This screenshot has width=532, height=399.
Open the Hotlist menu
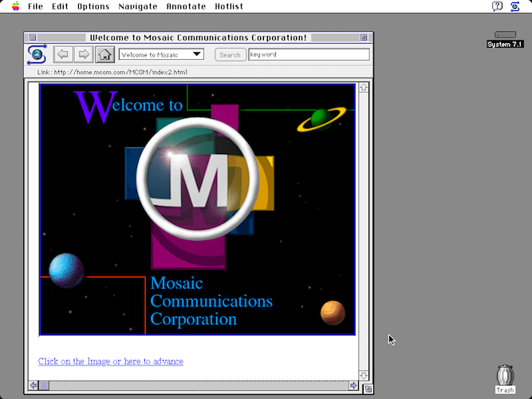point(229,6)
